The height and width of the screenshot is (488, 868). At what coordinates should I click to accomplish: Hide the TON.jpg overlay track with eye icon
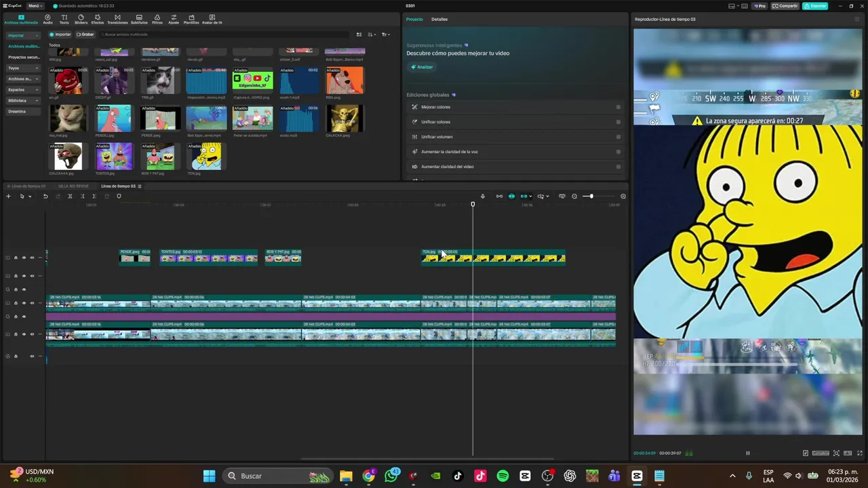pyautogui.click(x=24, y=258)
